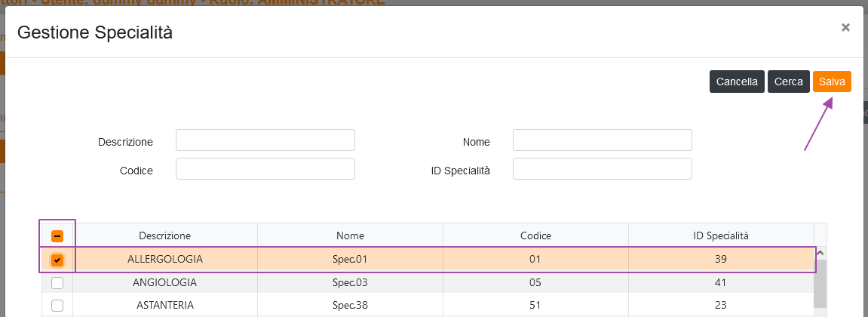Select the Codice input box
Image resolution: width=868 pixels, height=317 pixels.
[x=265, y=169]
